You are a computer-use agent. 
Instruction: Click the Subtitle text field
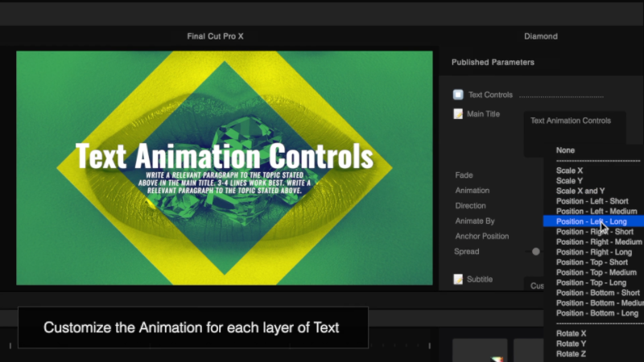(535, 284)
